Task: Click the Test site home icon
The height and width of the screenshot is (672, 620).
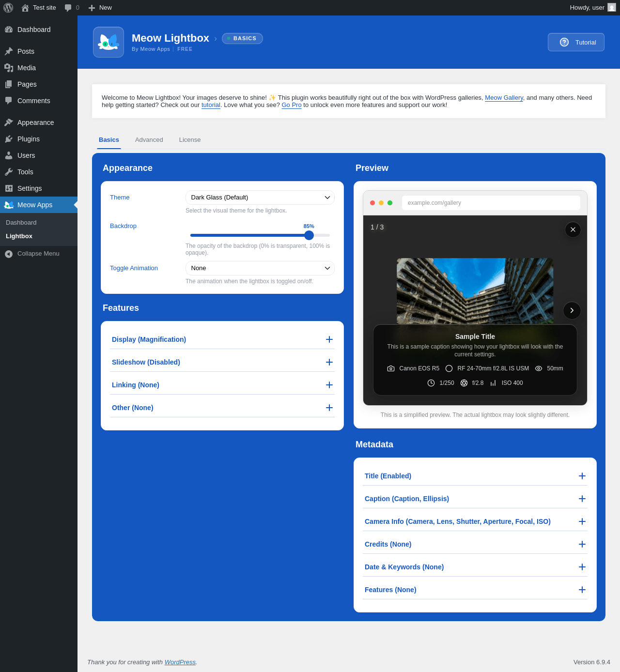Action: pos(25,8)
